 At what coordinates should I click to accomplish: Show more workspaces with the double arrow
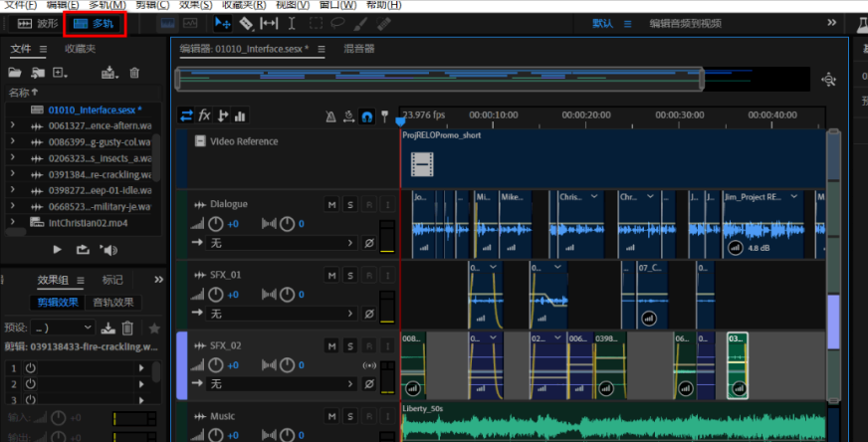point(831,23)
